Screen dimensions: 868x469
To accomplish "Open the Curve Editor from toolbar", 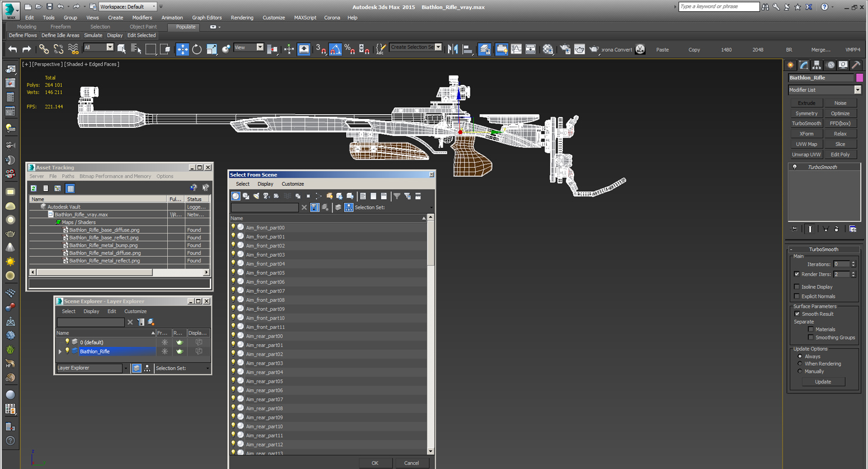I will [x=516, y=49].
